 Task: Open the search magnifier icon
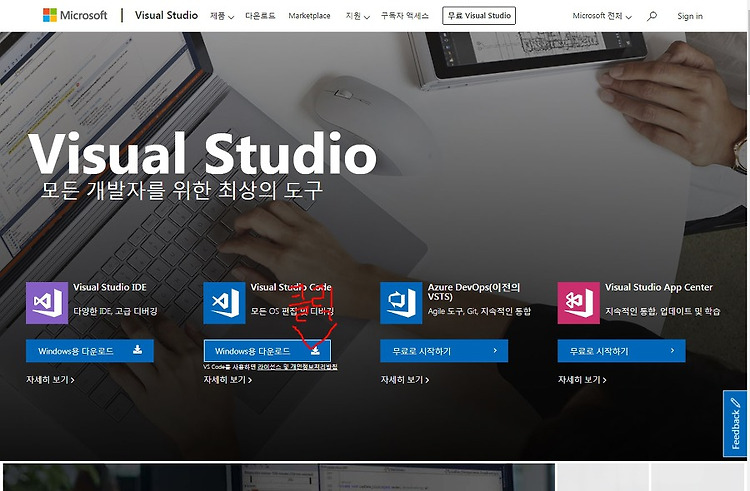point(651,16)
